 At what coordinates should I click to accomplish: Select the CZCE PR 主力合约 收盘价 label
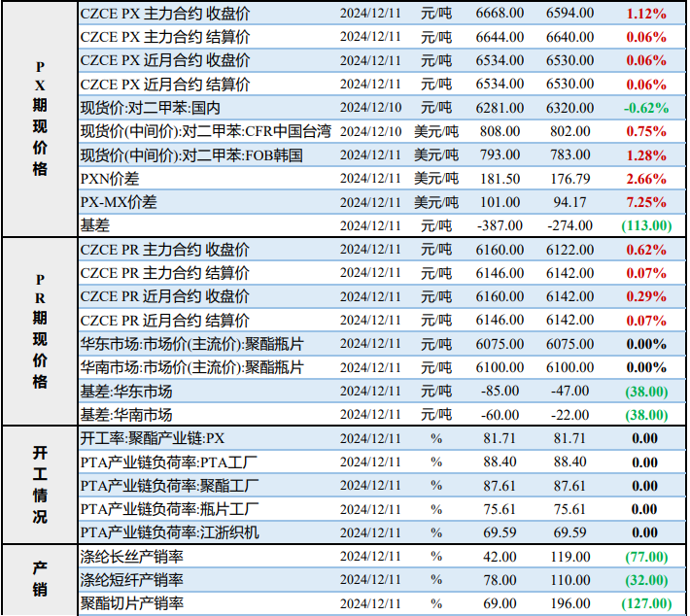164,250
